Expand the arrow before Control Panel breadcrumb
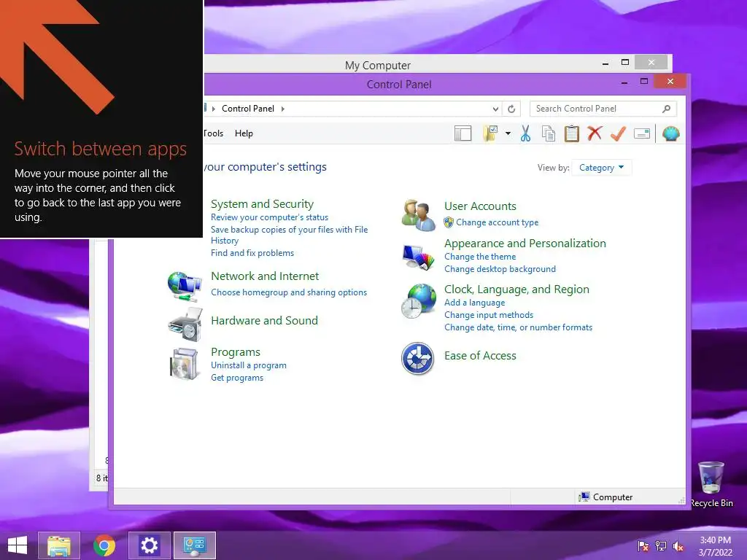747x560 pixels. pos(214,109)
